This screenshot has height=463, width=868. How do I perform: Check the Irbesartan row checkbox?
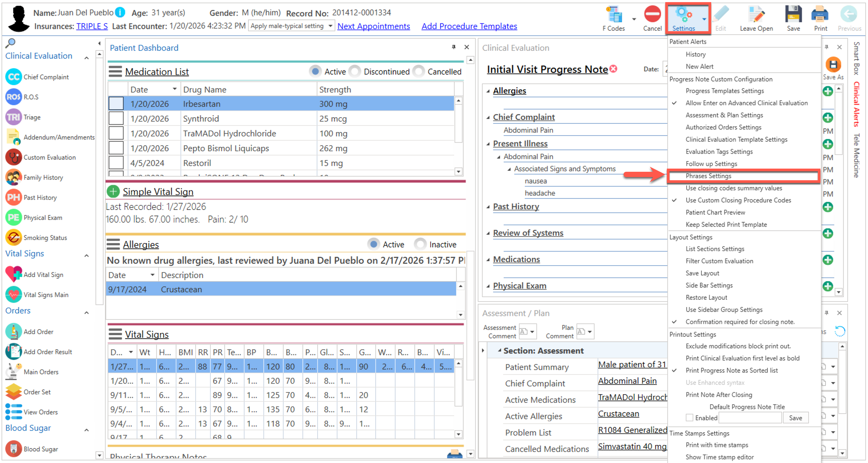pyautogui.click(x=116, y=104)
